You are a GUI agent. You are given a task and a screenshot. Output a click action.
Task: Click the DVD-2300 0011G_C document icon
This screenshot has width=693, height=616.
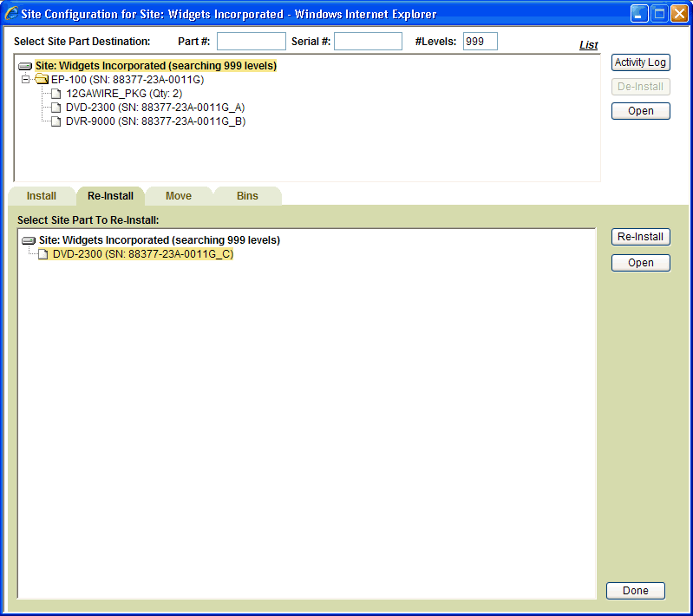pos(43,254)
